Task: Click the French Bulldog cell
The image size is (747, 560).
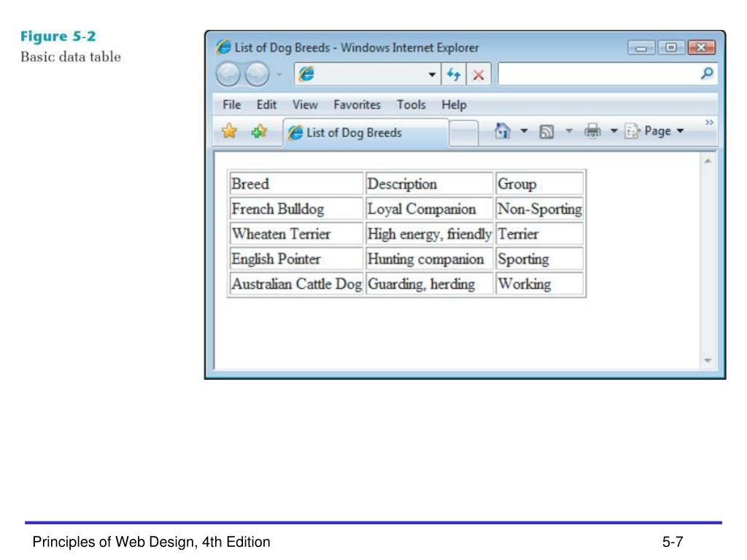Action: coord(296,209)
